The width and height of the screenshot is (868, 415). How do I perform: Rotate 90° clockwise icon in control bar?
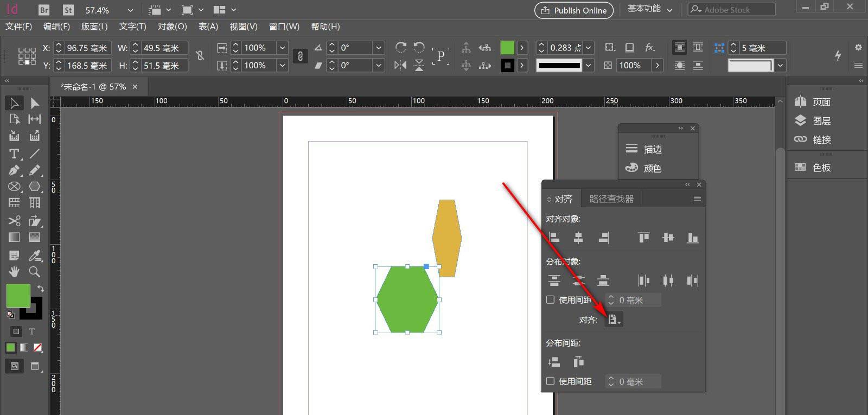click(401, 48)
